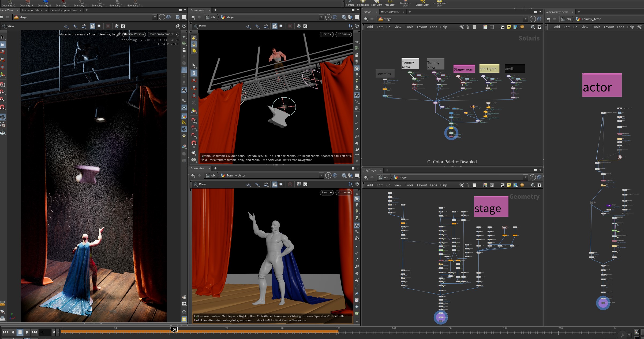The height and width of the screenshot is (339, 644).
Task: Open the Material Palette tab
Action: tap(390, 12)
